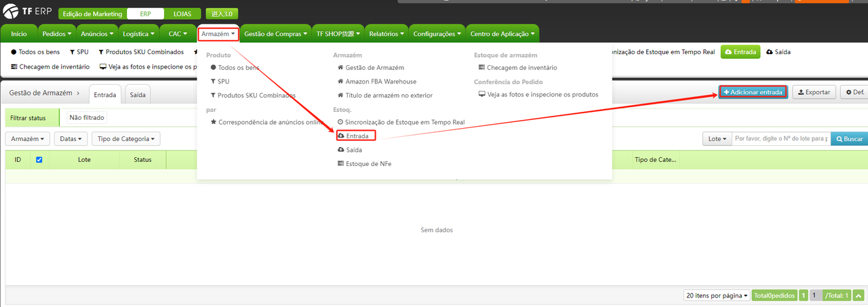Select Produtos SKU Combinados in the Armazém menu
Viewport: 868px width, 307px height.
[253, 95]
